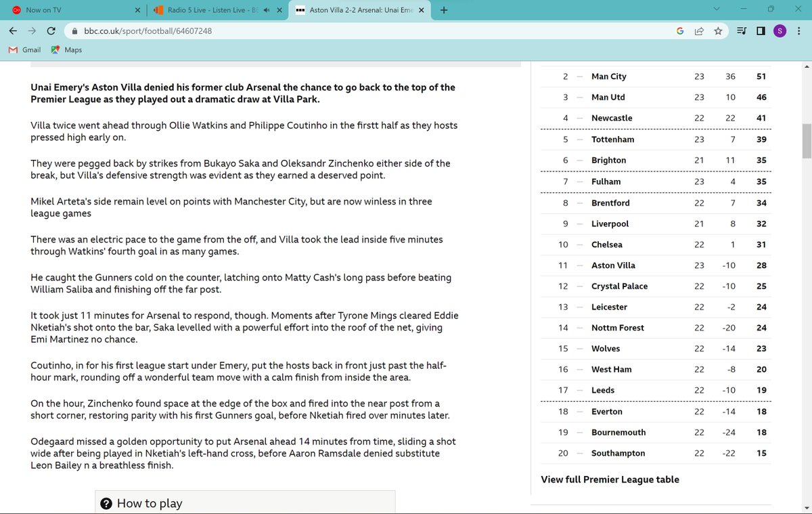This screenshot has height=514, width=812.
Task: Click Brentford in the table
Action: [x=610, y=202]
